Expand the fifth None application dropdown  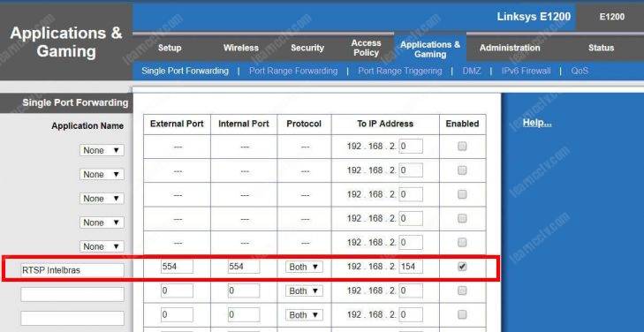coord(102,246)
